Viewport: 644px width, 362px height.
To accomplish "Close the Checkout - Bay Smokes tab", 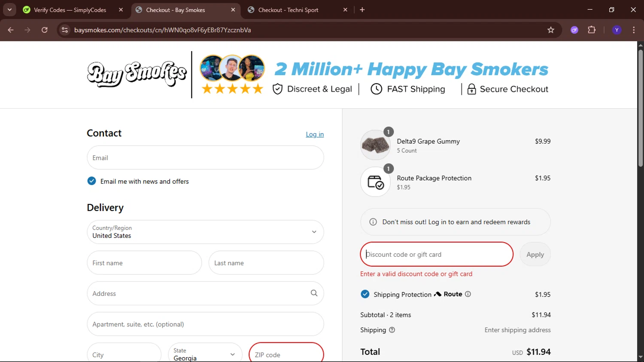I will click(x=233, y=10).
